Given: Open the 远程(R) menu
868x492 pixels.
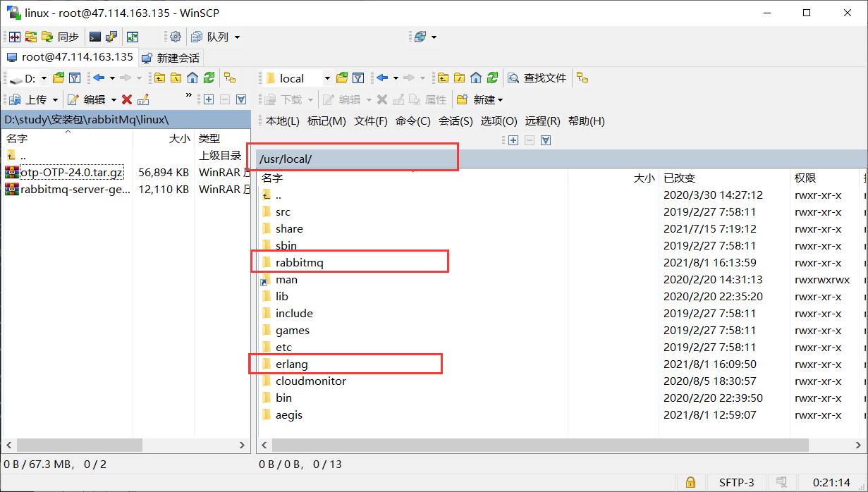Looking at the screenshot, I should [543, 121].
